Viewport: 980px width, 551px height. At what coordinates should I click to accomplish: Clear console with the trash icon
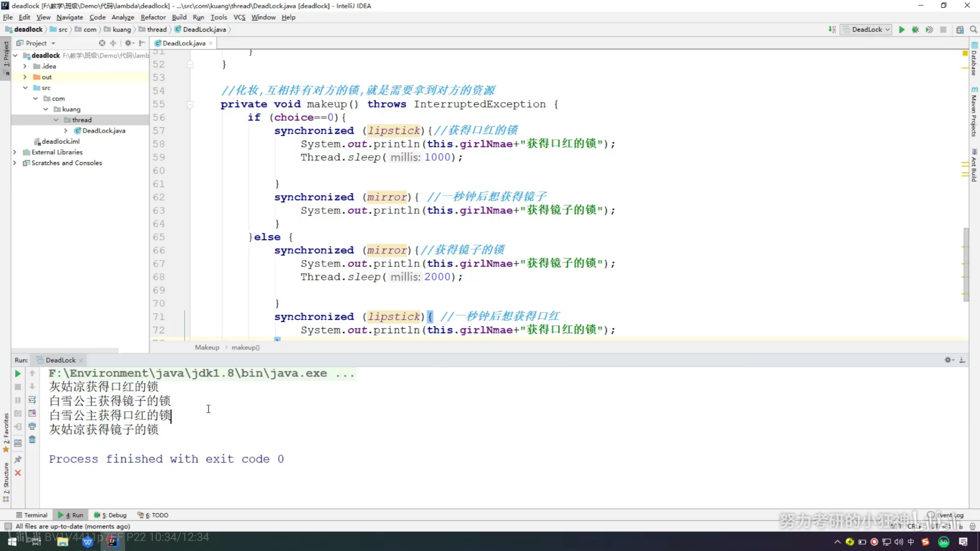click(x=32, y=440)
